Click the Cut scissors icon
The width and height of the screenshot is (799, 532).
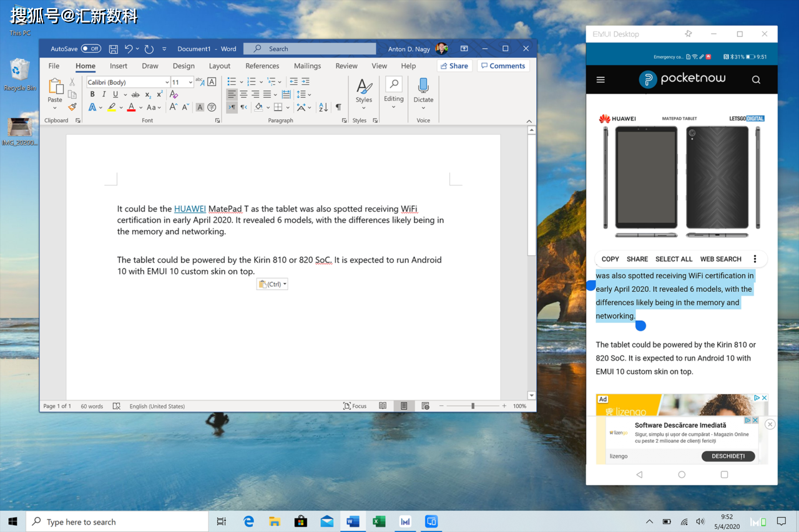click(x=72, y=82)
